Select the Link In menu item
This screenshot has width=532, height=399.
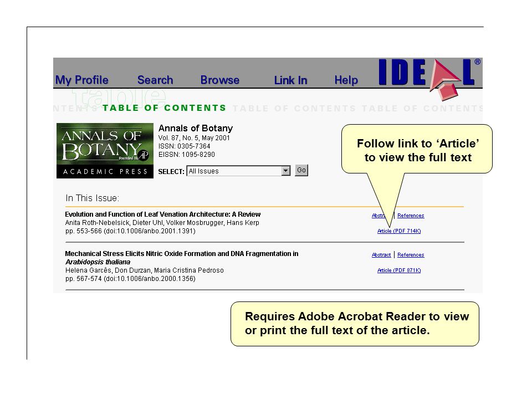click(291, 80)
